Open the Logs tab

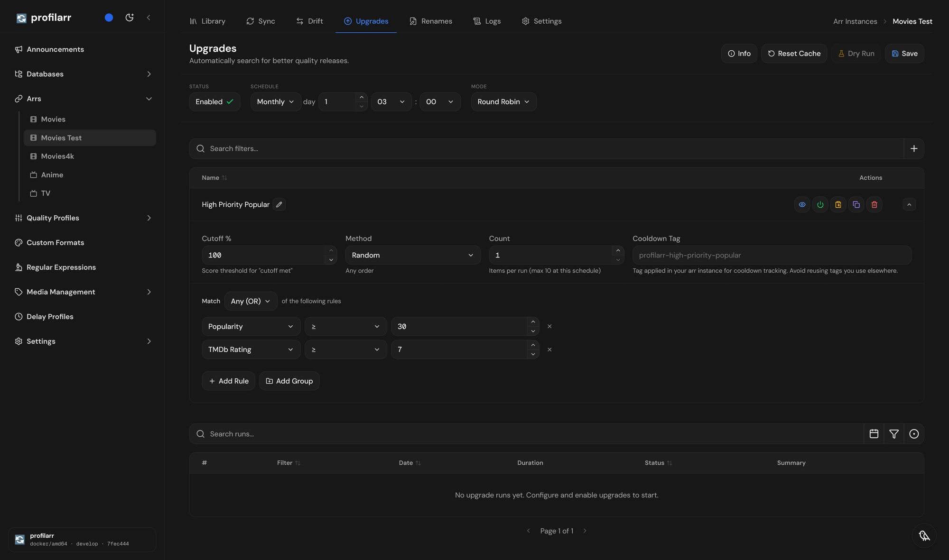coord(487,21)
